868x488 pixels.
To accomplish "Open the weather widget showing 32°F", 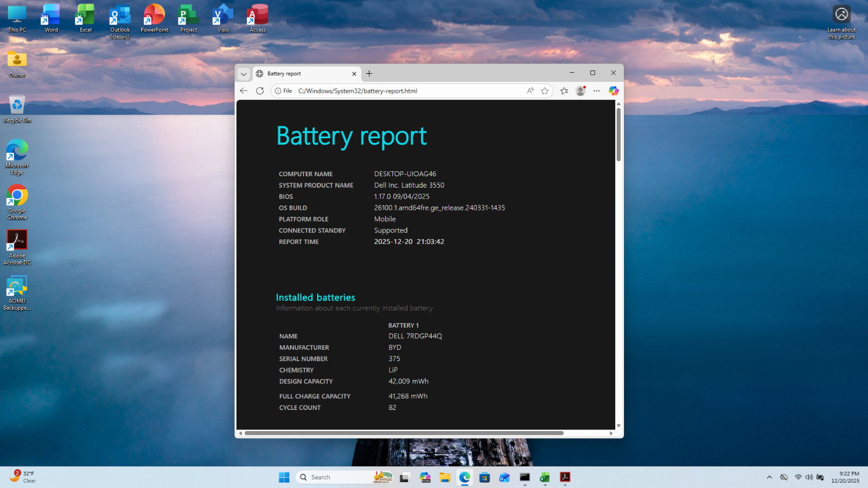I will click(23, 477).
